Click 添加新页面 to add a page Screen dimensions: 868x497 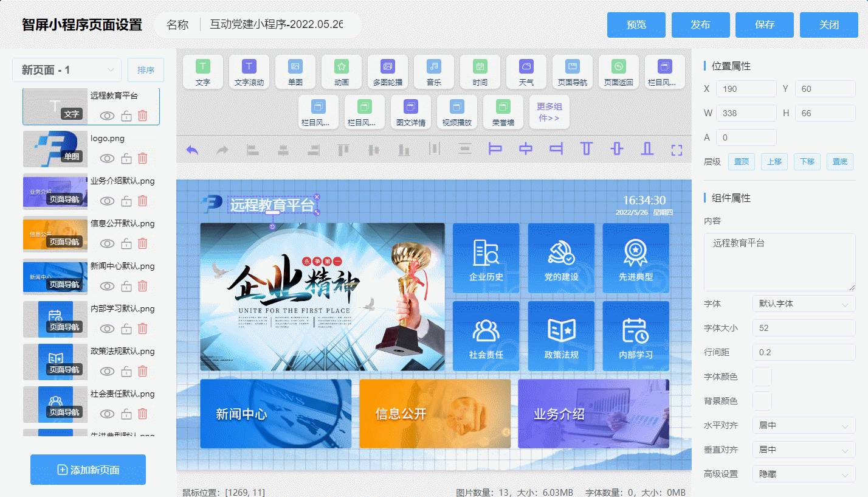point(88,470)
